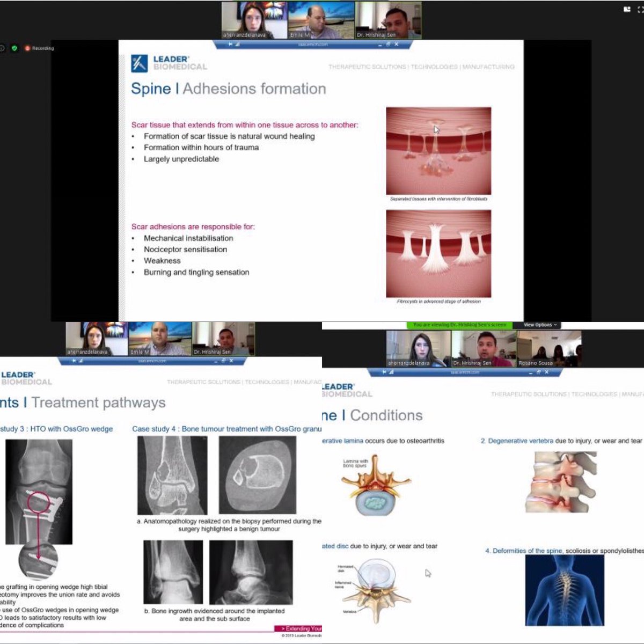
Task: Minimize the Treatment pathways remote bar
Action: (216, 361)
